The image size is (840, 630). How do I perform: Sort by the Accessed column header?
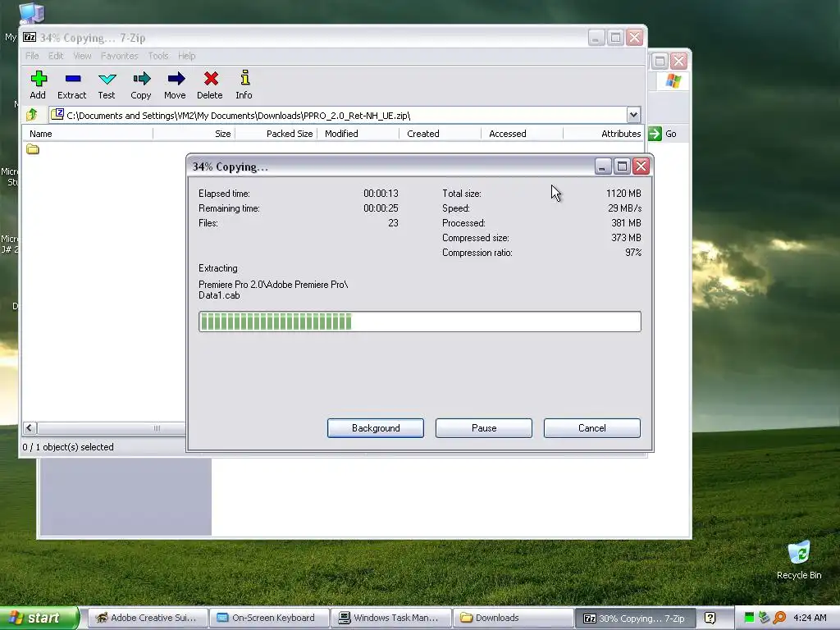[523, 134]
